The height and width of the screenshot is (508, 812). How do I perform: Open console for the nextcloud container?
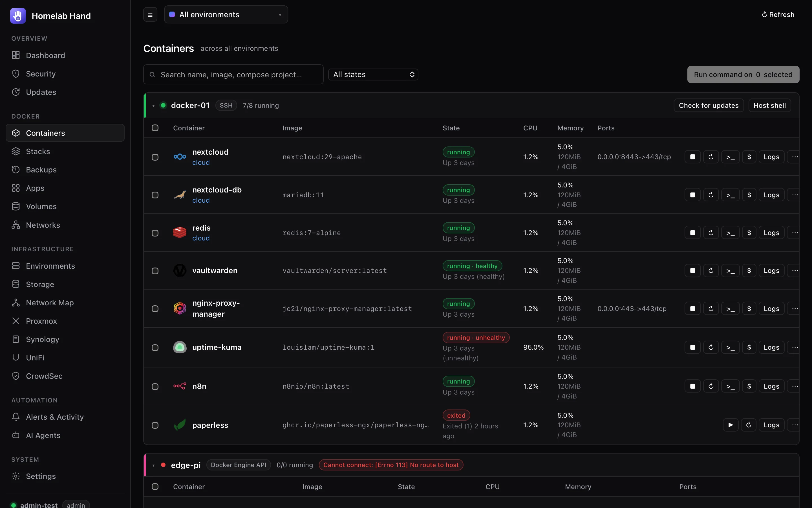coord(730,157)
